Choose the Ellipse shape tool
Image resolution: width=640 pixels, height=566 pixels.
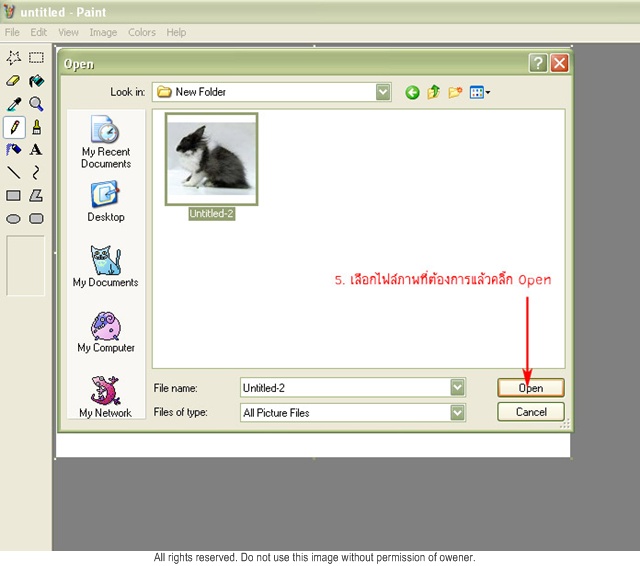(x=13, y=219)
